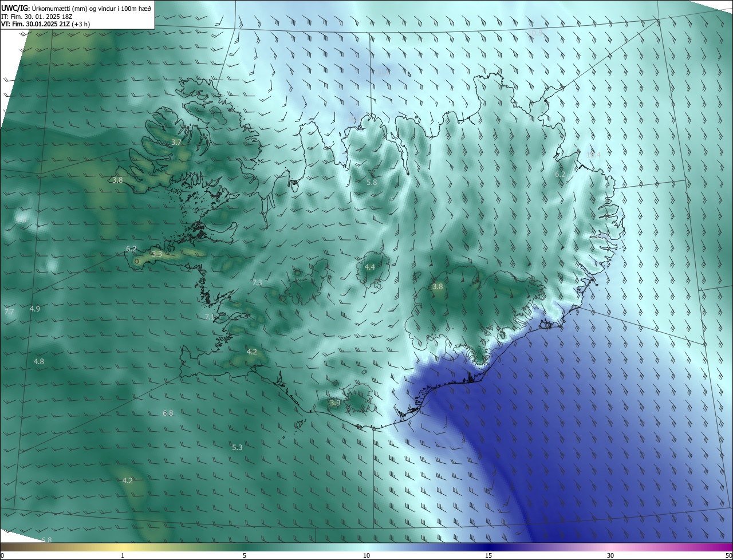Click the 7.7 value label at the map edge
This screenshot has height=560, width=733.
point(9,311)
